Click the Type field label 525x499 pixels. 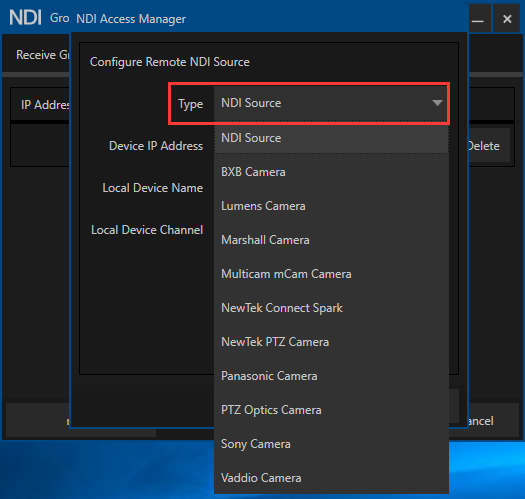[191, 104]
